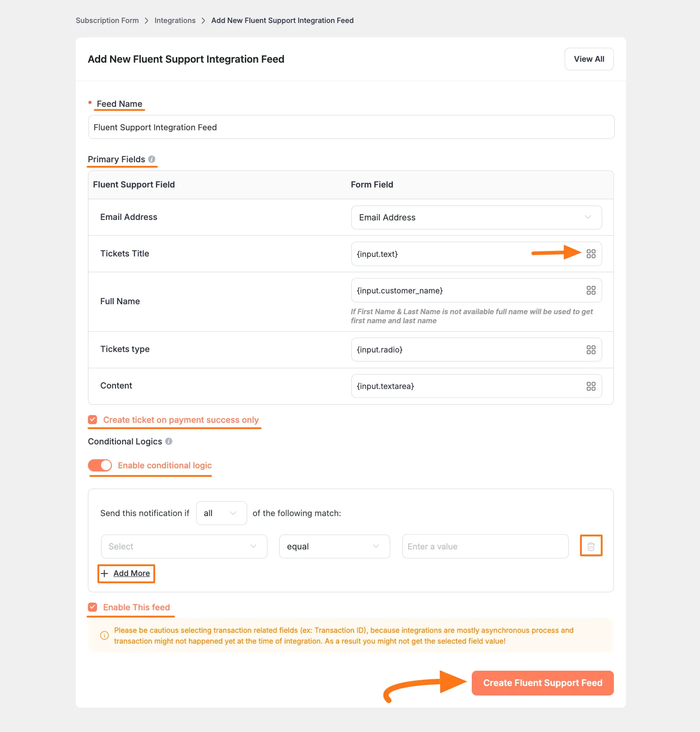Click the 'Fluent Support Field' column header
This screenshot has height=732, width=700.
click(134, 184)
